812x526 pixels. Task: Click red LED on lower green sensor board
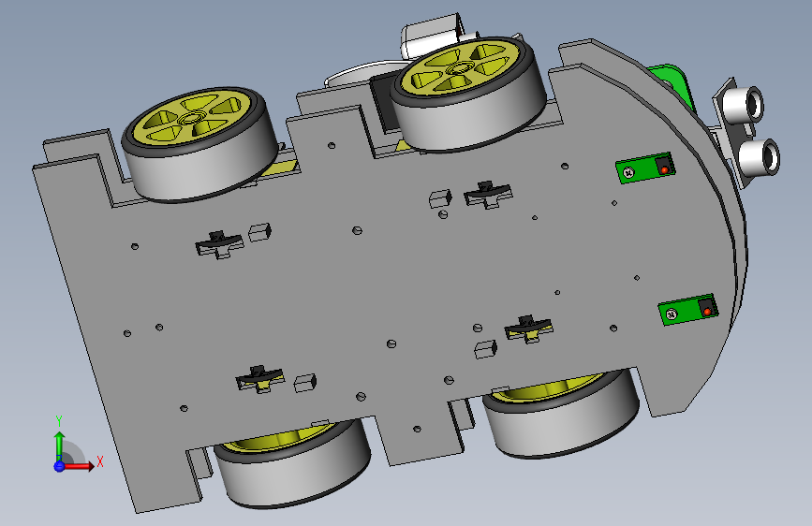[x=707, y=312]
